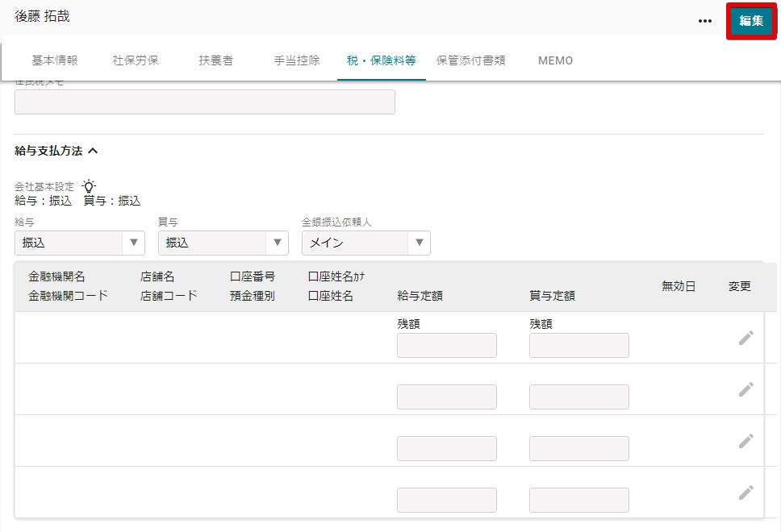The image size is (781, 532).
Task: Click the first row 賞与定額 残額 field
Action: point(578,345)
